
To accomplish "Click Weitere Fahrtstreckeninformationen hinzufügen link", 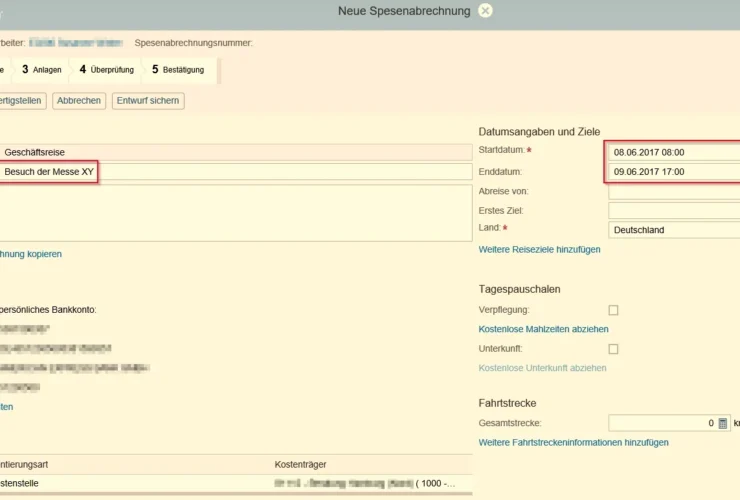I will coord(573,442).
